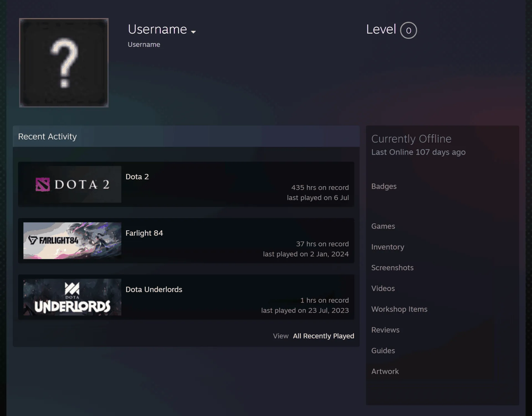532x416 pixels.
Task: Click the Dota Underlords game title
Action: [x=154, y=289]
